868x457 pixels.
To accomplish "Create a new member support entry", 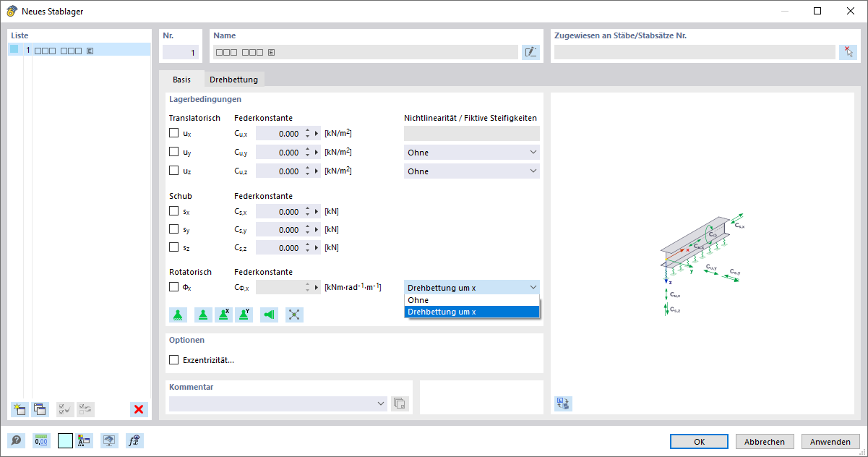I will (20, 409).
